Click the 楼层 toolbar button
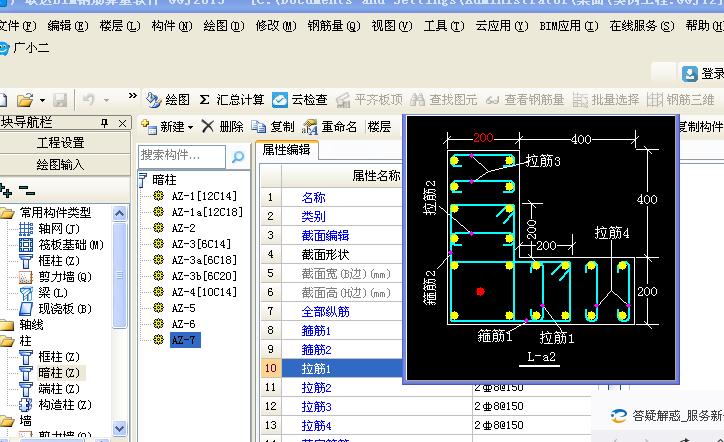Viewport: 724px width, 442px height. pos(379,127)
